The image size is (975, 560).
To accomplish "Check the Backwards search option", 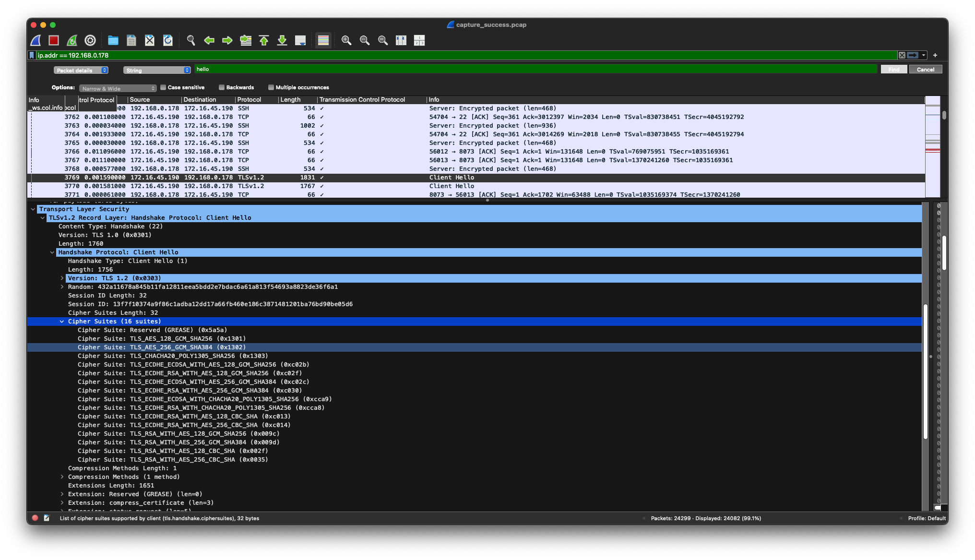I will (x=222, y=87).
